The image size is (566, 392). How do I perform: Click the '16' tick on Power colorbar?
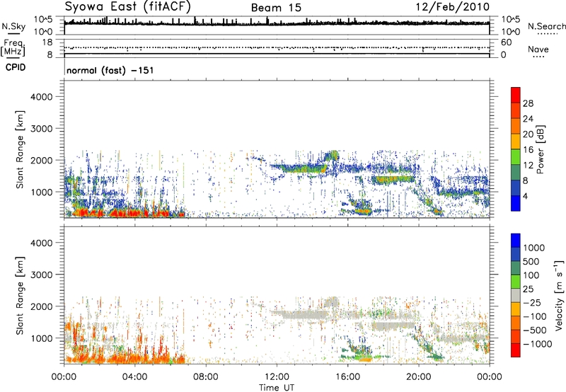pyautogui.click(x=528, y=150)
